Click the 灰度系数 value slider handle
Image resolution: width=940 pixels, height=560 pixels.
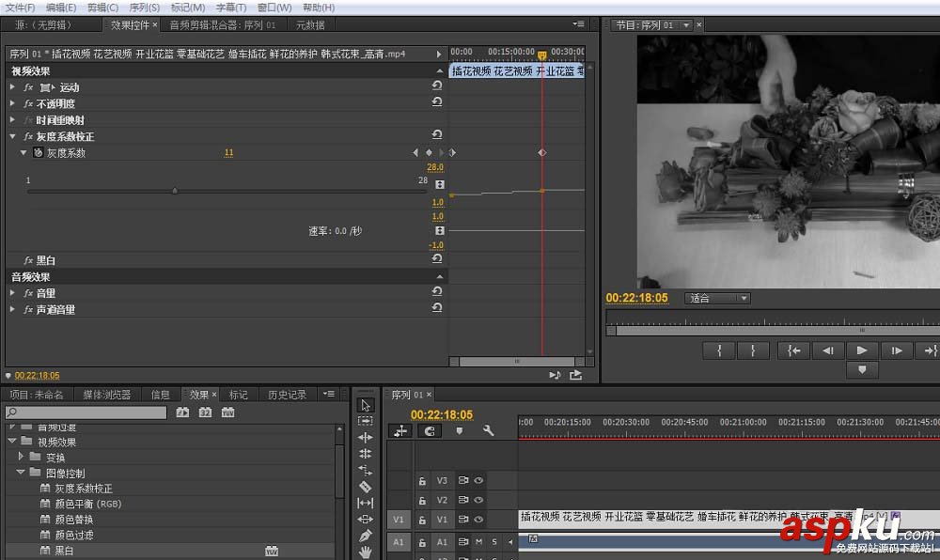[x=175, y=191]
